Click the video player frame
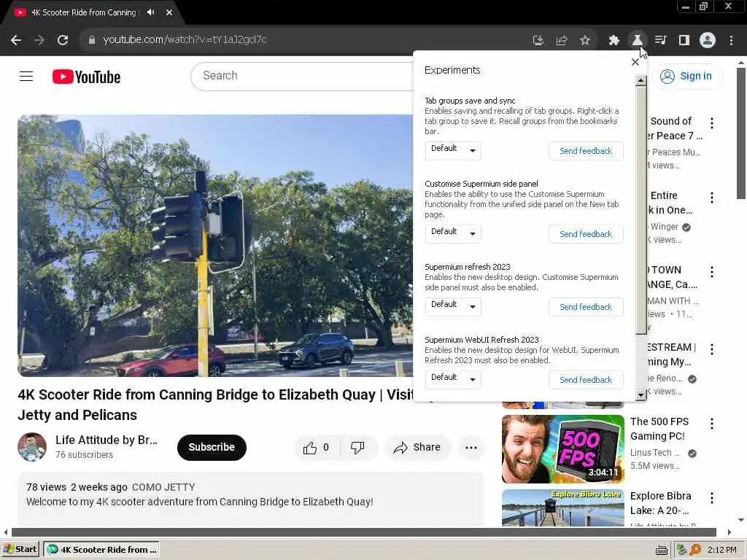This screenshot has height=560, width=747. coord(215,246)
